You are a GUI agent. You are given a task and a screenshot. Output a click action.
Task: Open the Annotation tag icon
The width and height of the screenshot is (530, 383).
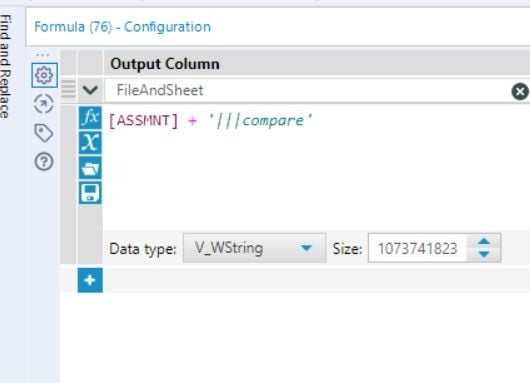44,133
